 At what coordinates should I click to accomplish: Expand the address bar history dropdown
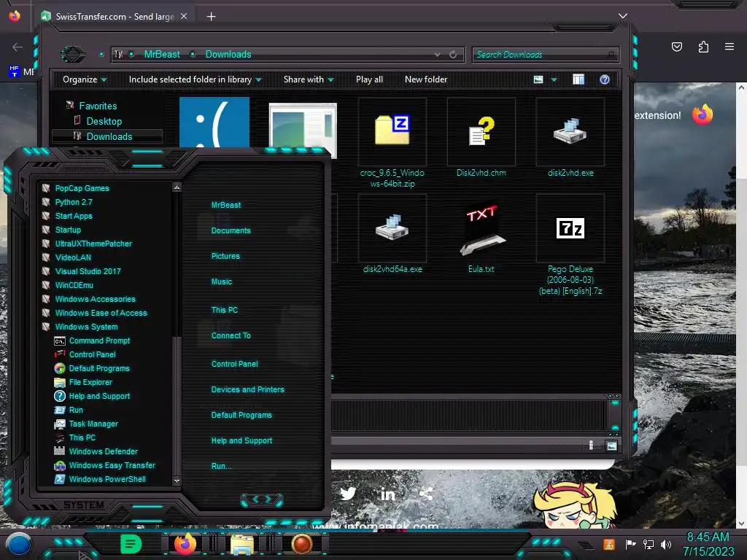(x=438, y=55)
